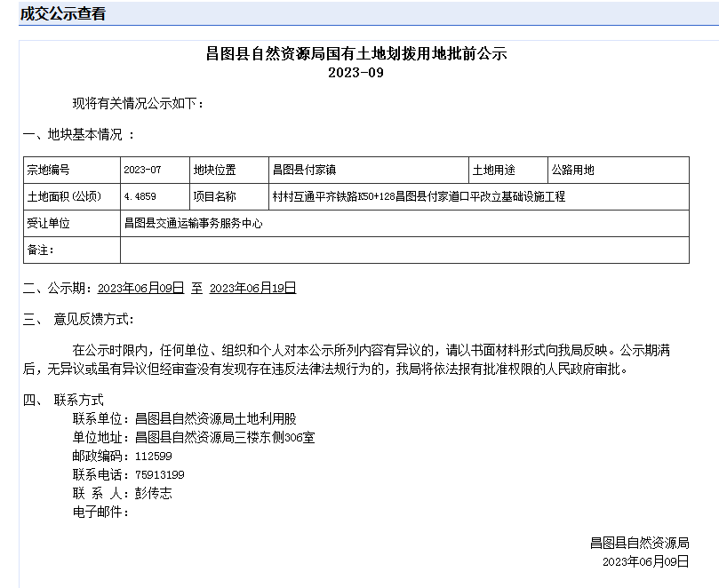This screenshot has width=719, height=588.
Task: Click the 受让单位 label cell
Action: tap(72, 223)
